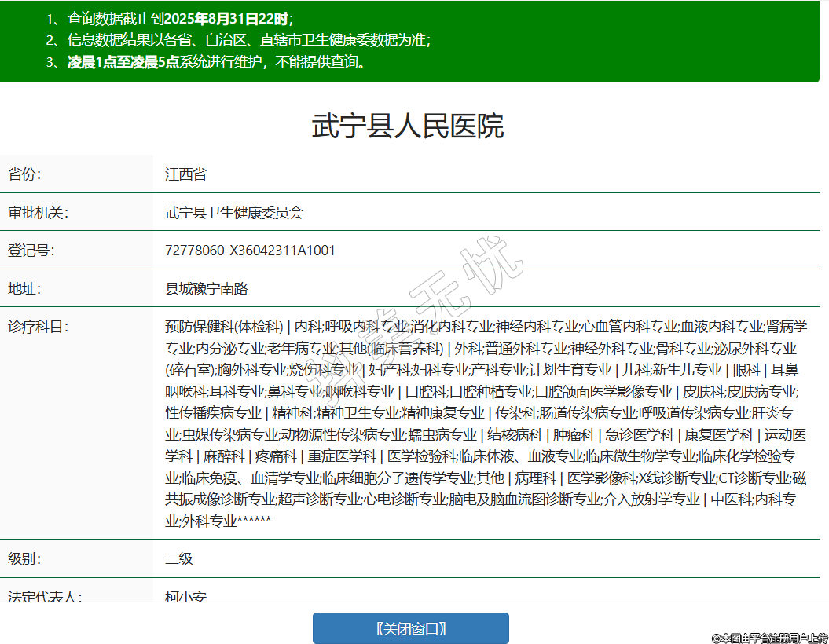Screen dimensions: 829x644
Task: Click the 省份 row label
Action: coord(24,174)
